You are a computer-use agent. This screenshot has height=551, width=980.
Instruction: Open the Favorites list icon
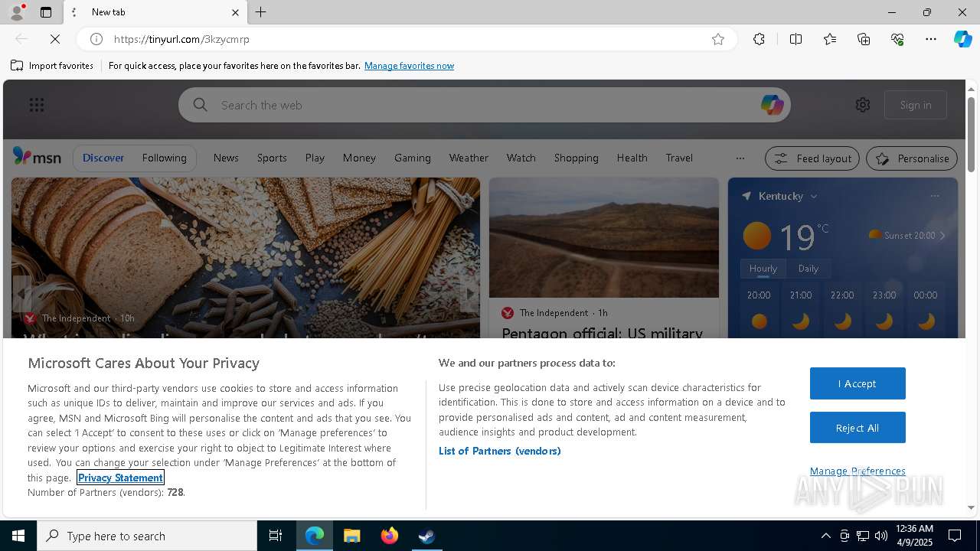(x=830, y=39)
